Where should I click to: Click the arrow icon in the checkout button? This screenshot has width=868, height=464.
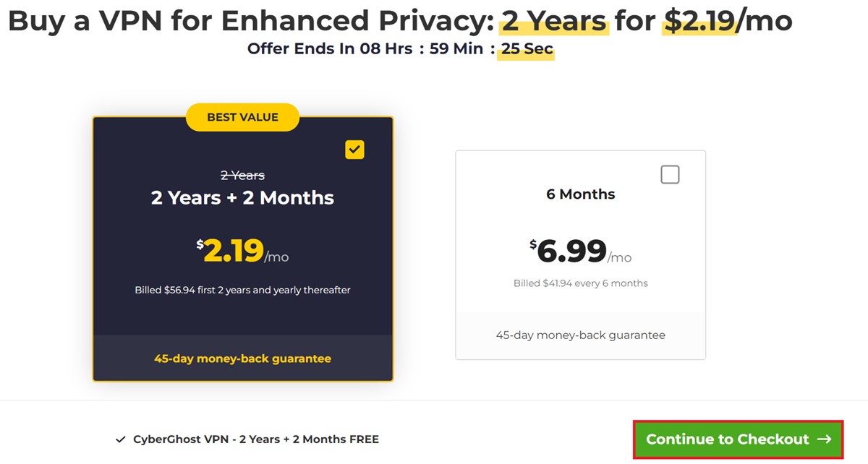(824, 439)
